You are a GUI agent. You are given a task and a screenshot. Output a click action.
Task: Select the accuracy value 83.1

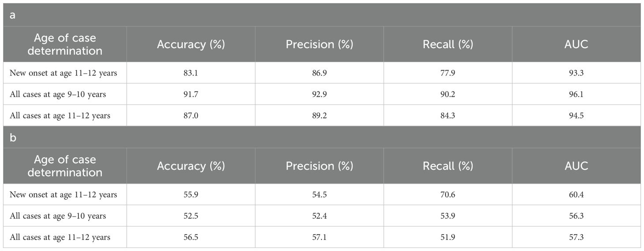[191, 73]
